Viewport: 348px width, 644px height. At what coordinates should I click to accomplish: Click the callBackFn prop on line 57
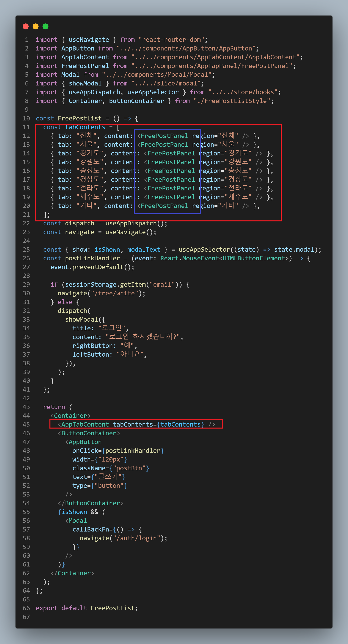pos(91,530)
